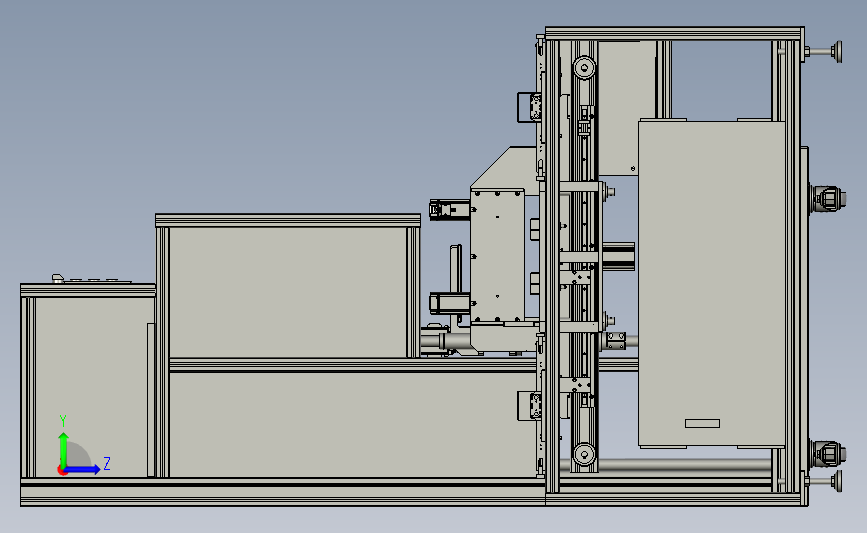The width and height of the screenshot is (867, 533).
Task: Click the blue Z axis arrow of triad
Action: coord(83,470)
